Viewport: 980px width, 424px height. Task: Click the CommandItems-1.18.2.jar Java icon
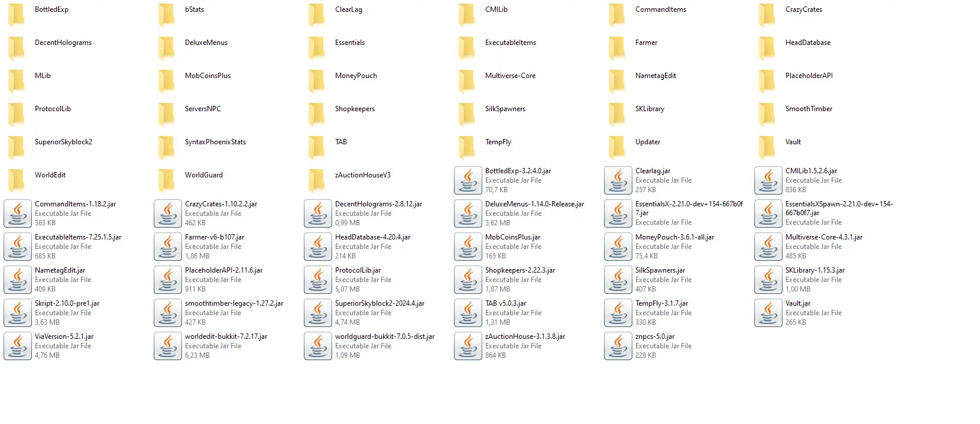click(x=18, y=213)
